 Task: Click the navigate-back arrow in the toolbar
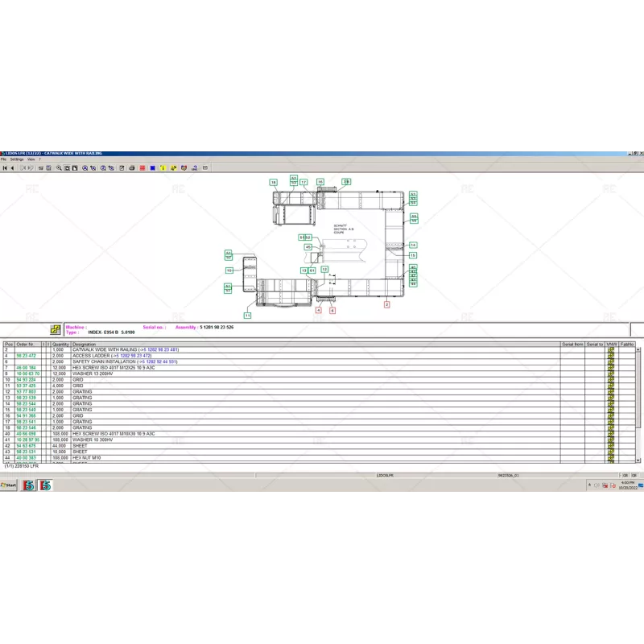[11, 167]
